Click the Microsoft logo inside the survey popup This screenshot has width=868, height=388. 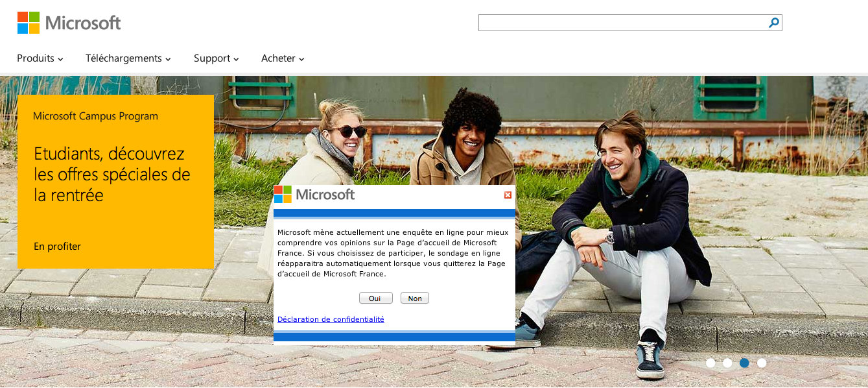point(314,195)
